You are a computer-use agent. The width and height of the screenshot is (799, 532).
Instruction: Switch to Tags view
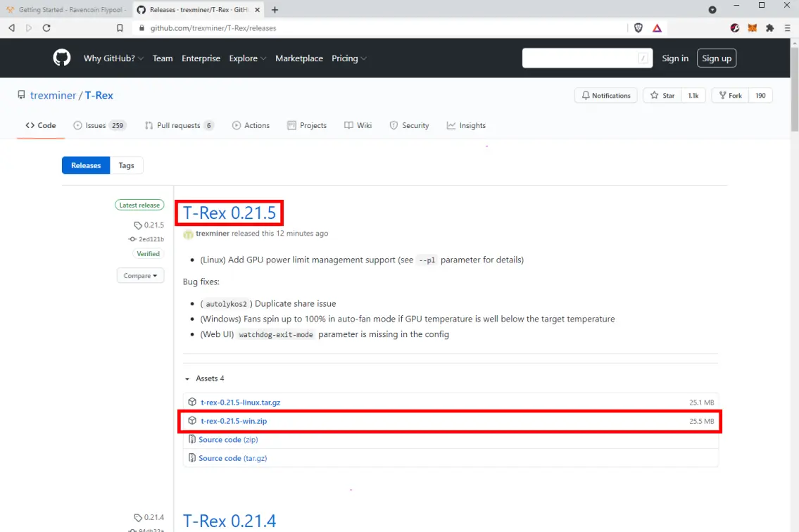(127, 165)
